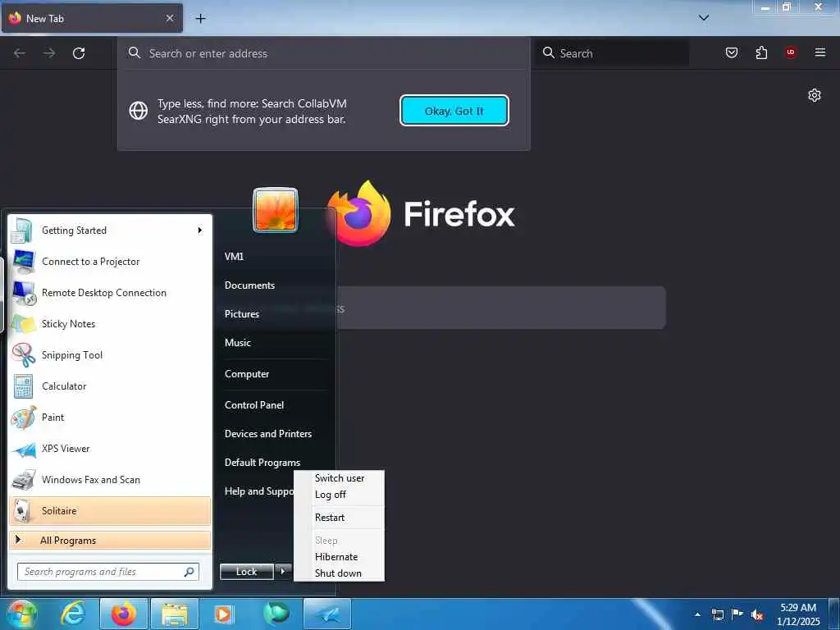
Task: Choose Switch user from power menu
Action: (x=339, y=478)
